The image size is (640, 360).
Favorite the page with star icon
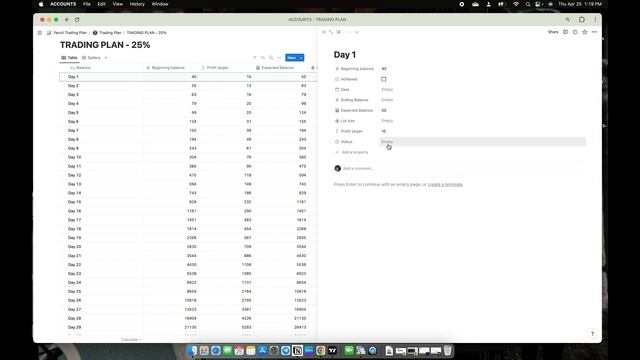585,32
